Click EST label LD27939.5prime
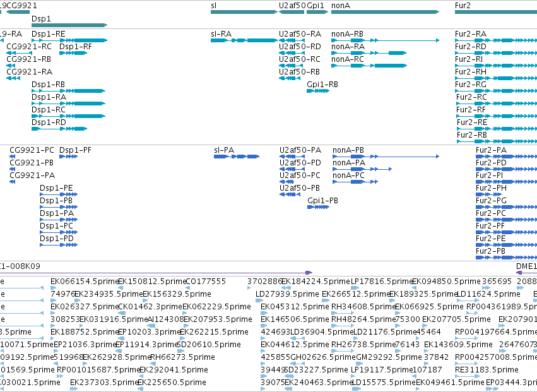Screen dimensions: 537x392 pos(287,294)
